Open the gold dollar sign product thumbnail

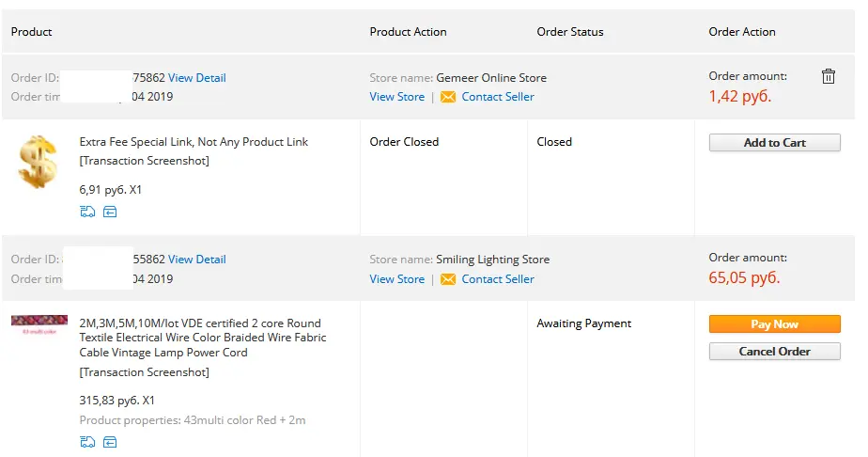38,162
